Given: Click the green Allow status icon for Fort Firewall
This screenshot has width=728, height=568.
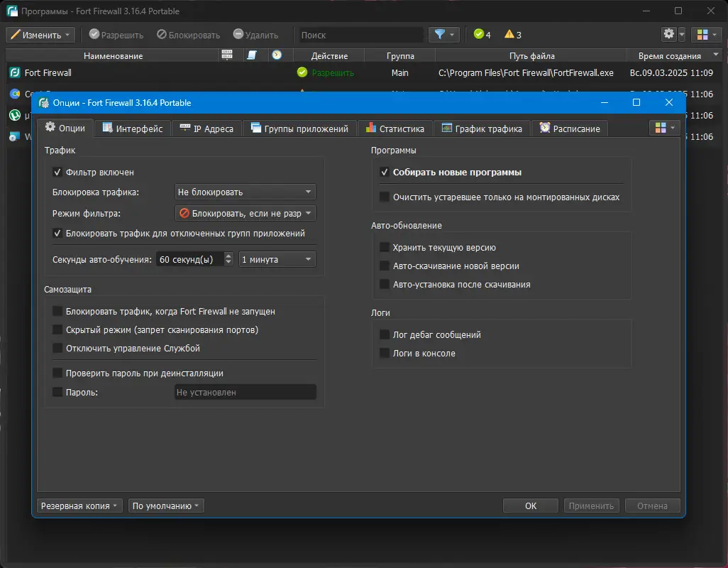Looking at the screenshot, I should [x=302, y=72].
